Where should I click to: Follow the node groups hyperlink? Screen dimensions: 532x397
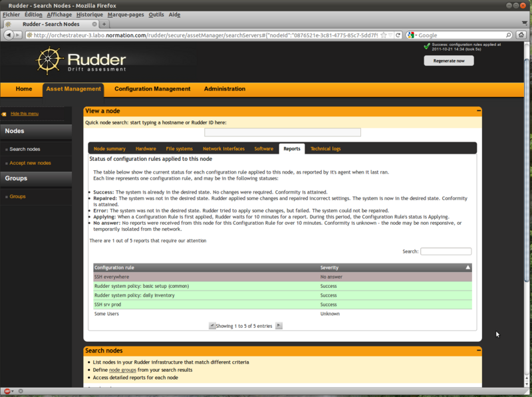coord(122,370)
